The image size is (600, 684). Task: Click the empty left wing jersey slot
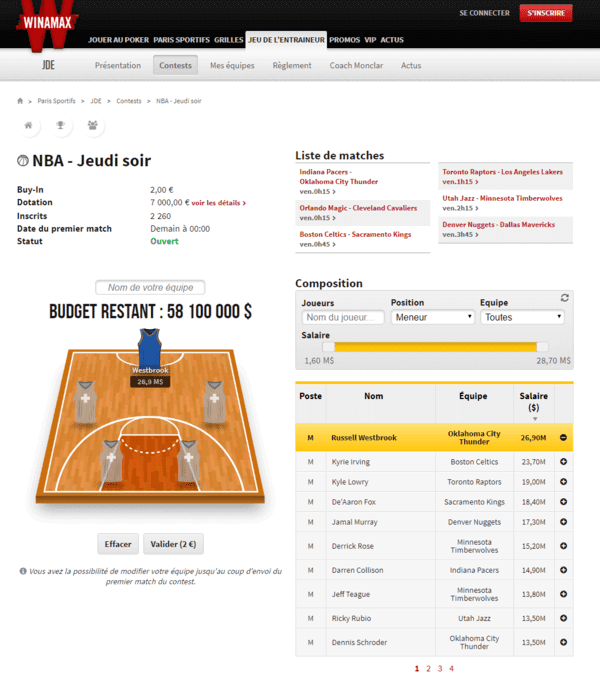tap(86, 402)
